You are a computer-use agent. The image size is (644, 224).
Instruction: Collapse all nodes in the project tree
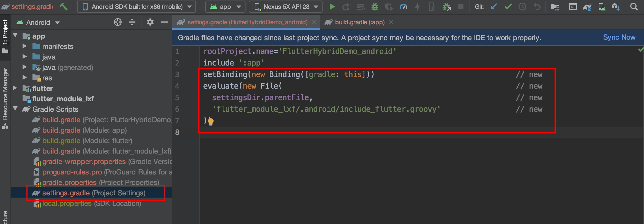point(132,22)
